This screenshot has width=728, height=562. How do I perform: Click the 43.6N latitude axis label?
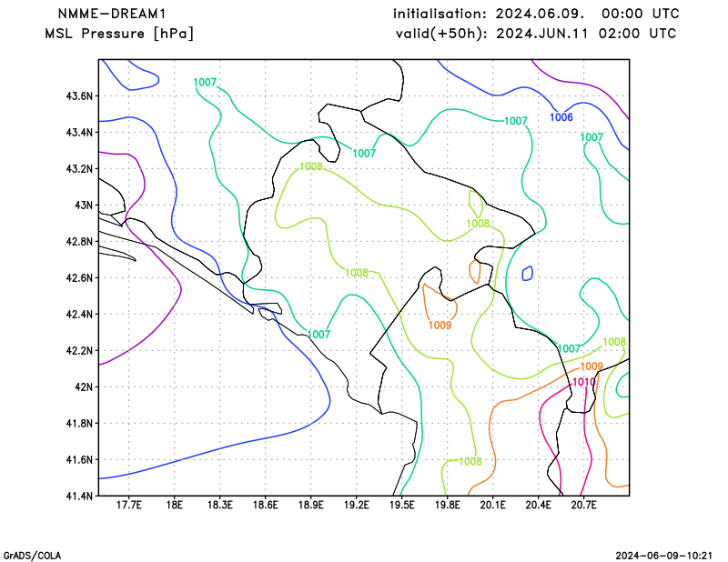click(x=79, y=96)
